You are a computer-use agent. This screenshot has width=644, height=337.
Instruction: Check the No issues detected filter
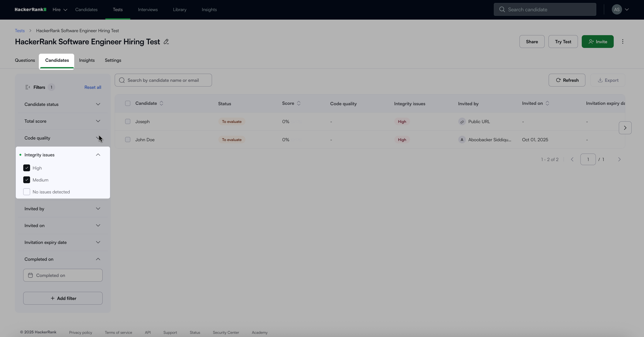pos(27,192)
